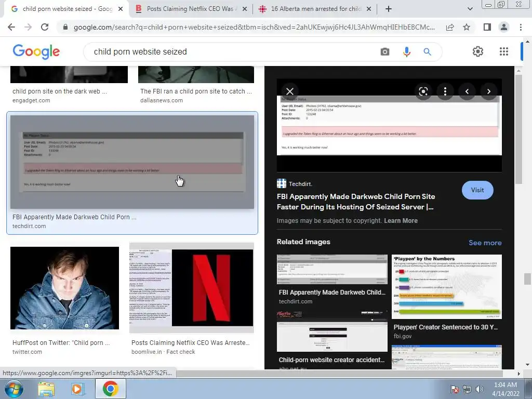532x399 pixels.
Task: Close the image preview panel
Action: click(x=290, y=91)
